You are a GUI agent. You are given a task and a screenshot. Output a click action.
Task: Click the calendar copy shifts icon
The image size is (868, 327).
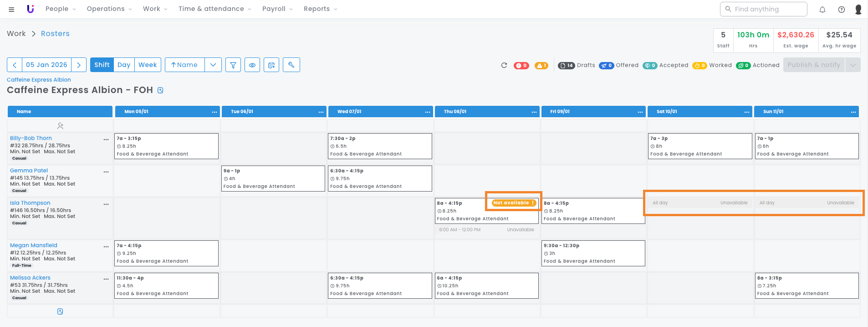point(271,65)
